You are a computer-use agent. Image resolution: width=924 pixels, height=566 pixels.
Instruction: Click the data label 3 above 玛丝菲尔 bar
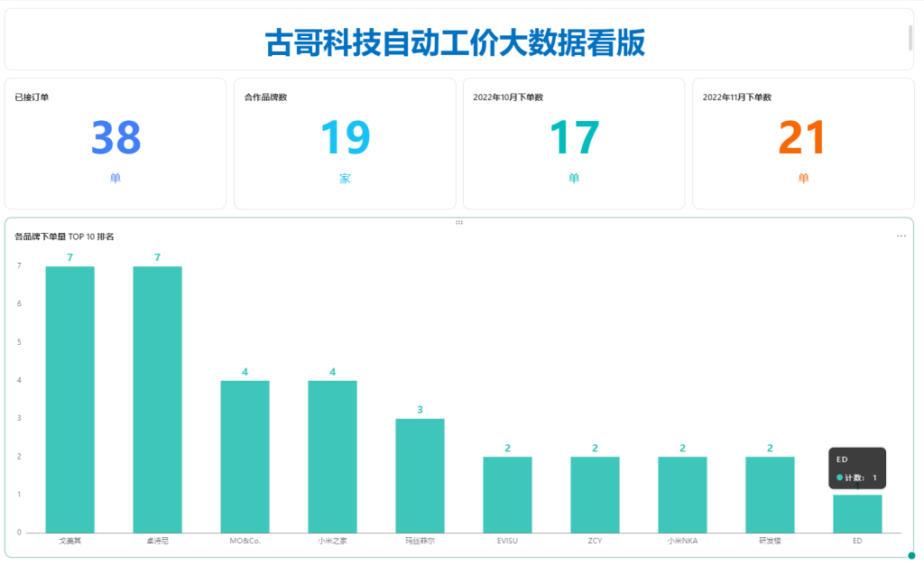click(x=420, y=410)
